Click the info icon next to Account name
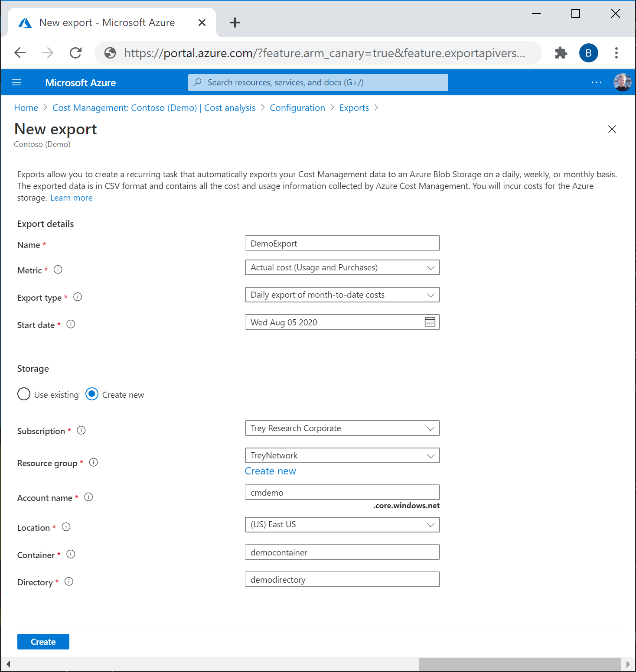 point(88,497)
